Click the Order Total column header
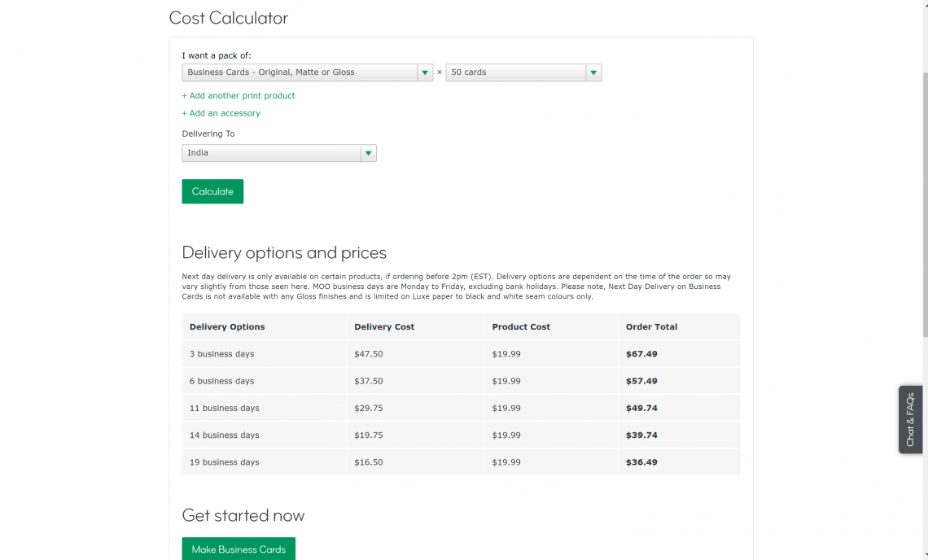 651,326
